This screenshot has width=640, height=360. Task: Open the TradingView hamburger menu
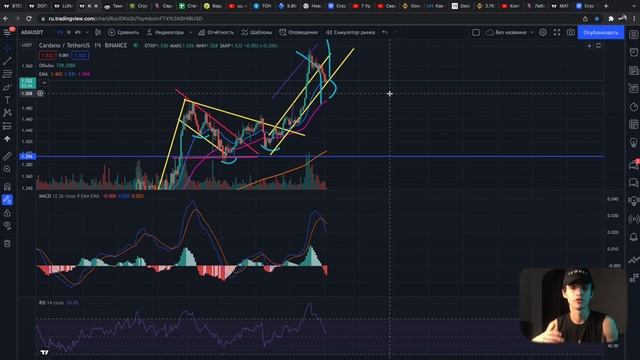[x=7, y=32]
